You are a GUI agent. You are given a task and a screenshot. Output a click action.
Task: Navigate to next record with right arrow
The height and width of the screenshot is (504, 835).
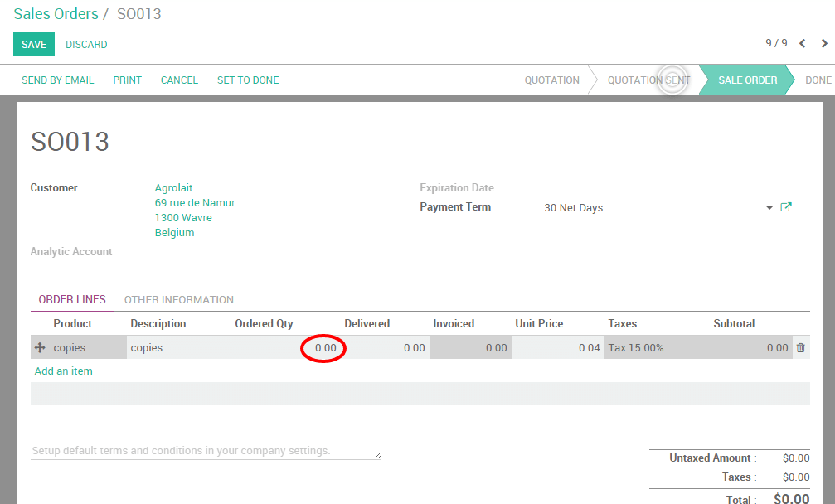(x=823, y=43)
